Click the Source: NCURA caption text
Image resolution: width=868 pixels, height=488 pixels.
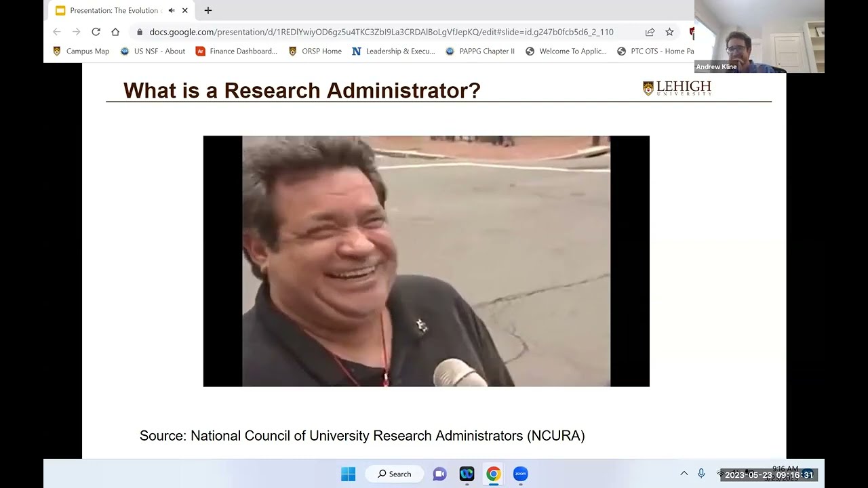[x=362, y=436]
